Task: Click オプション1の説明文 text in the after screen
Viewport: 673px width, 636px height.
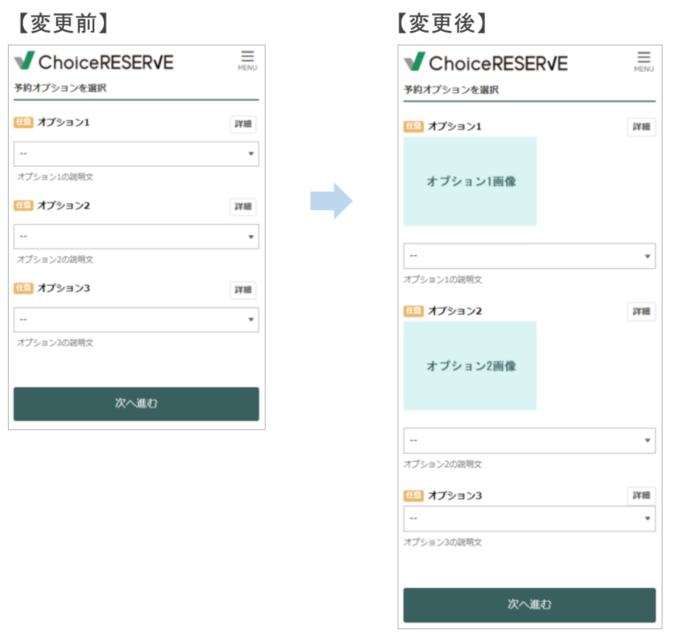Action: click(x=443, y=279)
